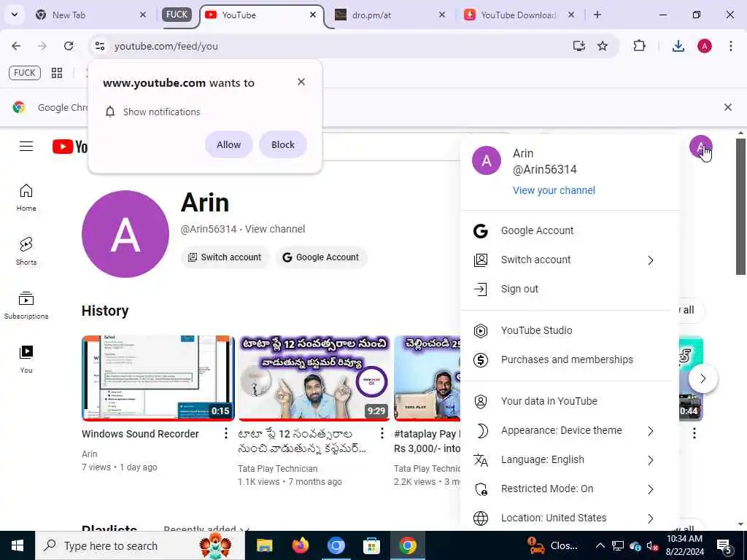Go back to the previous page
The width and height of the screenshot is (747, 560).
coord(16,46)
